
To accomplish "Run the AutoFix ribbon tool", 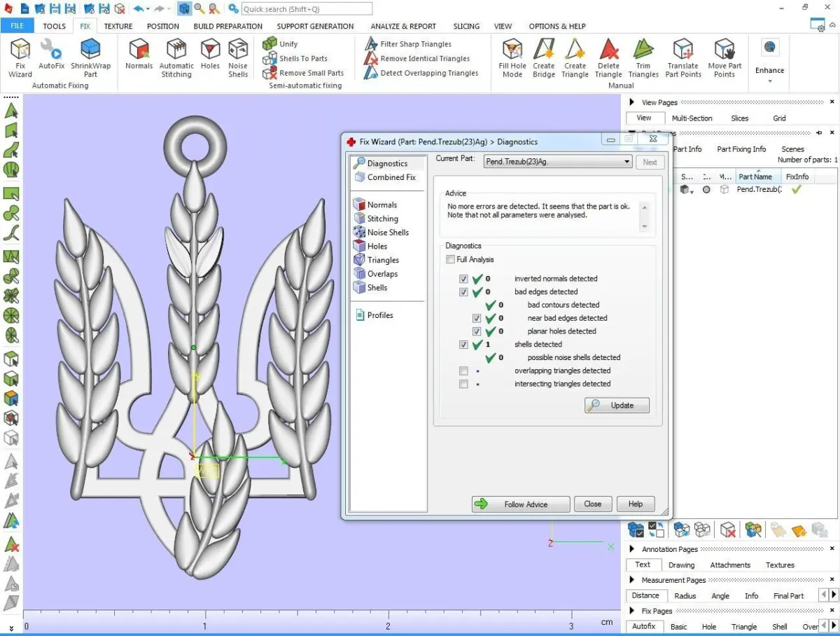I will pyautogui.click(x=51, y=54).
